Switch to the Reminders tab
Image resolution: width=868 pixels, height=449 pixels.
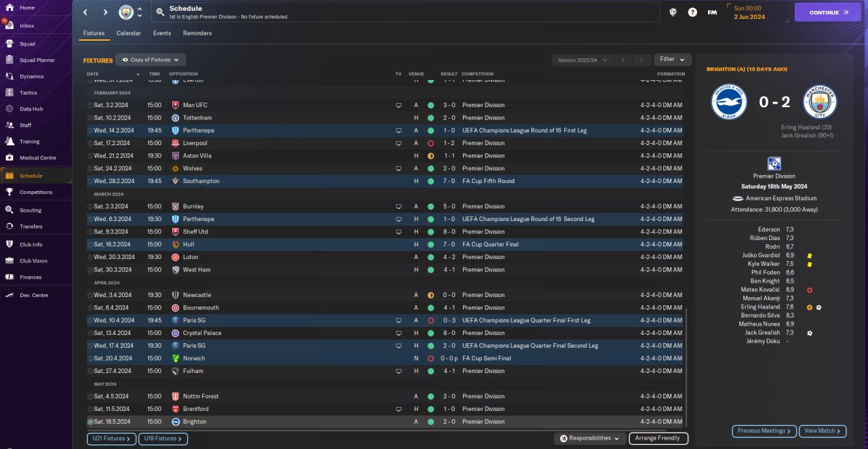click(197, 33)
